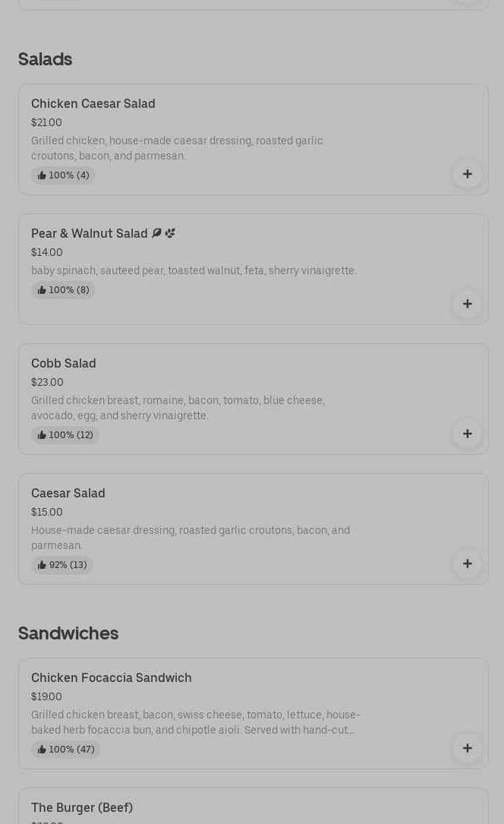Click the Pear & Walnut Salad description text
504x824 pixels.
tap(194, 271)
